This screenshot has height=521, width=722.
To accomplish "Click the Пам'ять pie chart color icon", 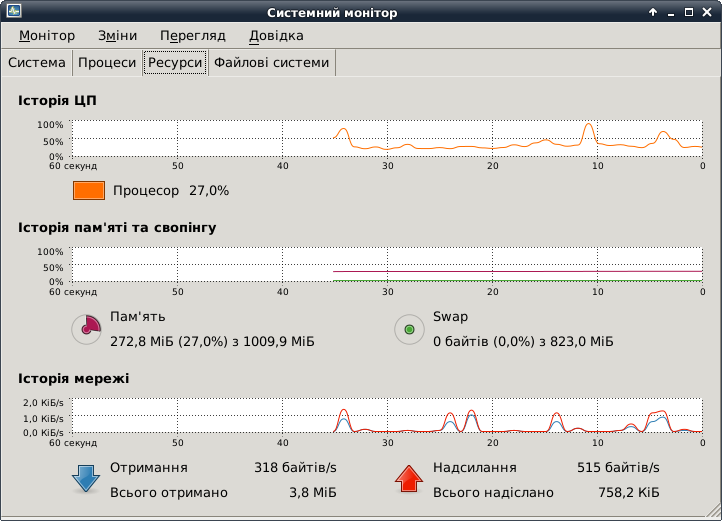I will tap(87, 328).
